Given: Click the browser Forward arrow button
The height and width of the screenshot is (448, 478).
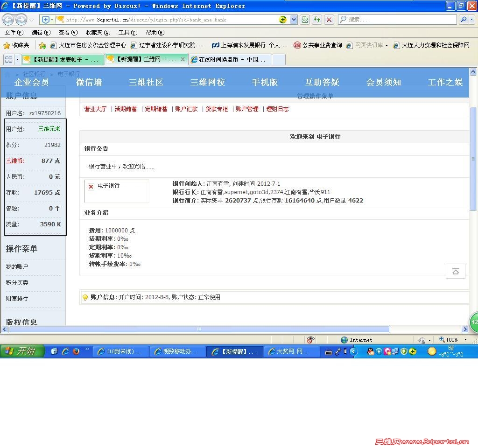Looking at the screenshot, I should 21,20.
